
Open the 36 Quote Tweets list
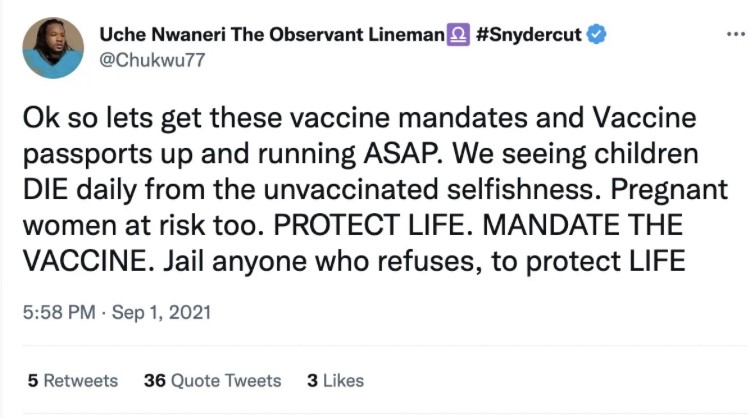point(213,380)
